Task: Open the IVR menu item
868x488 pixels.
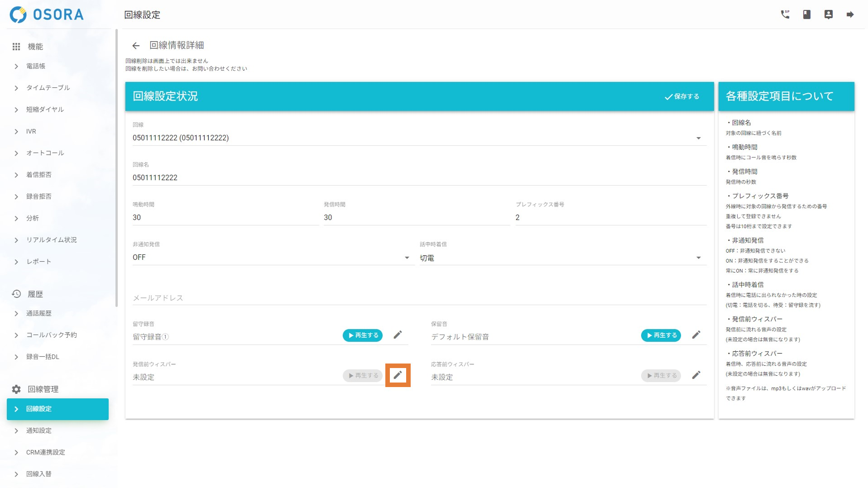Action: [x=31, y=131]
